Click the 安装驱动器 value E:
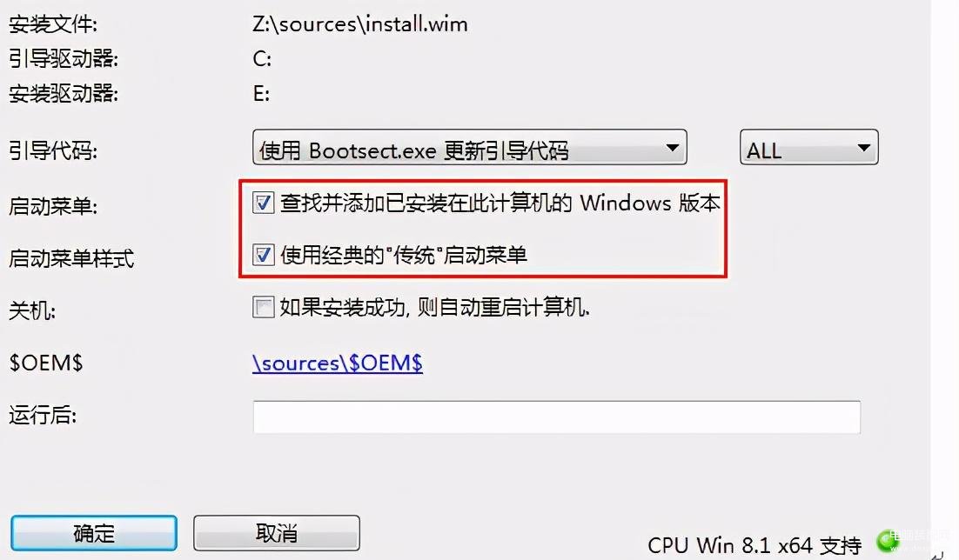The width and height of the screenshot is (959, 560). 261,94
